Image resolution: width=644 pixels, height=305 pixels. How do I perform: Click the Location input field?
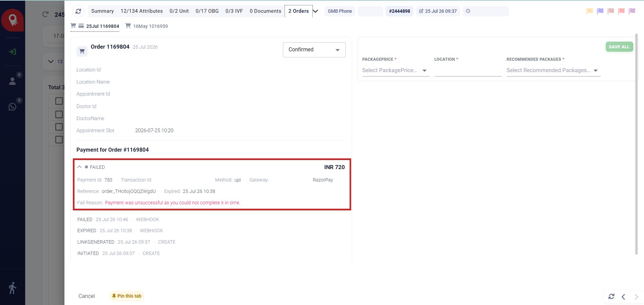[x=468, y=70]
